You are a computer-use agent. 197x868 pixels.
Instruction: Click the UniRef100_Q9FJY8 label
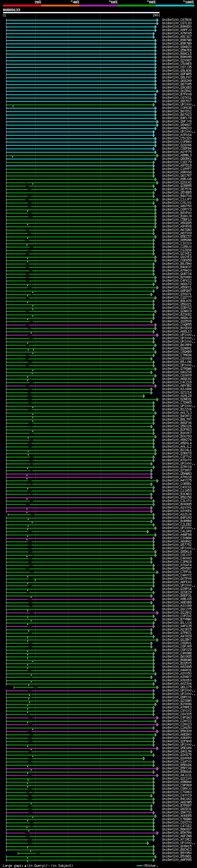click(176, 121)
